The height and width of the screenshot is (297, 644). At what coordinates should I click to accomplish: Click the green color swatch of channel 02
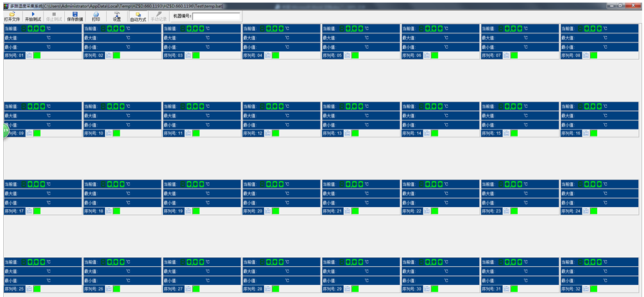point(117,56)
